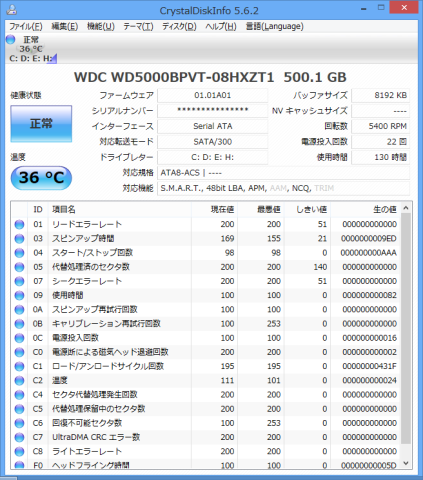Open the ヘルプ(H) menu
This screenshot has width=423, height=480.
221,26
